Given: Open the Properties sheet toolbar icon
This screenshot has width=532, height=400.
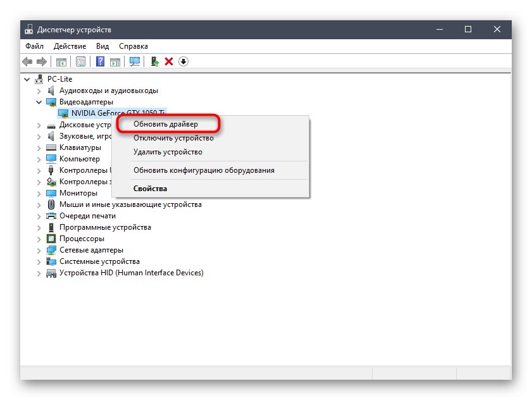Looking at the screenshot, I should (x=81, y=62).
